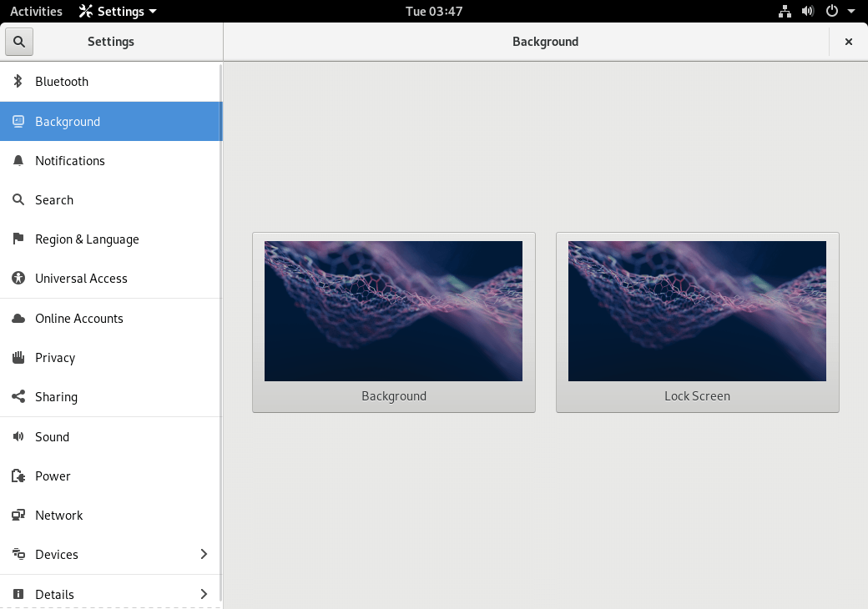Click the Background monitor icon in sidebar

tap(18, 121)
